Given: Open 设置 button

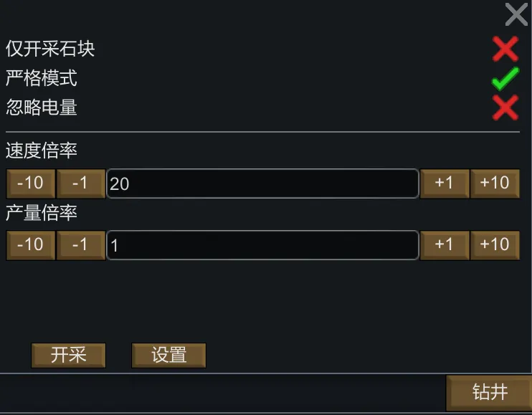Looking at the screenshot, I should pyautogui.click(x=169, y=355).
